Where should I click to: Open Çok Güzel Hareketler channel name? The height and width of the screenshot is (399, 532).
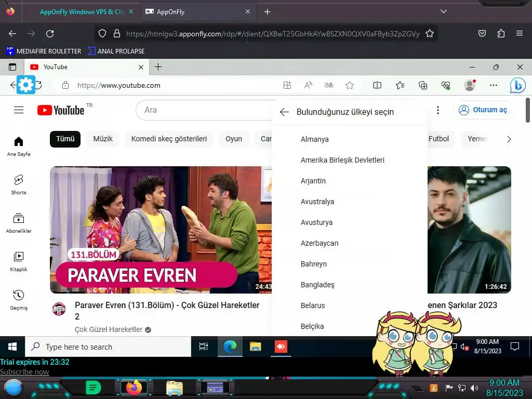point(109,329)
